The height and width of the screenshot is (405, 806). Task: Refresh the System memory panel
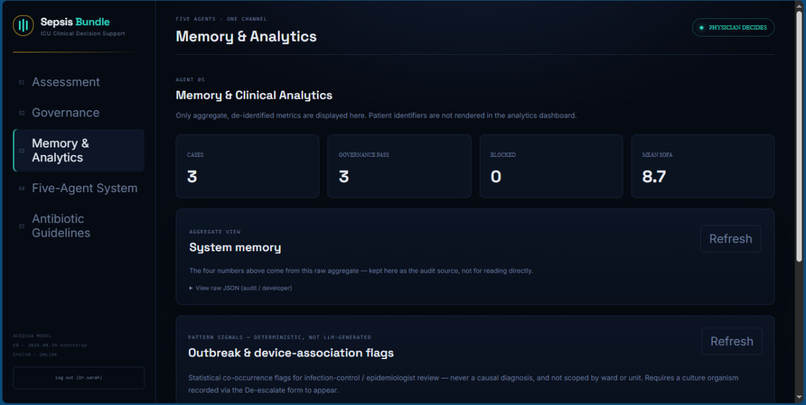730,239
